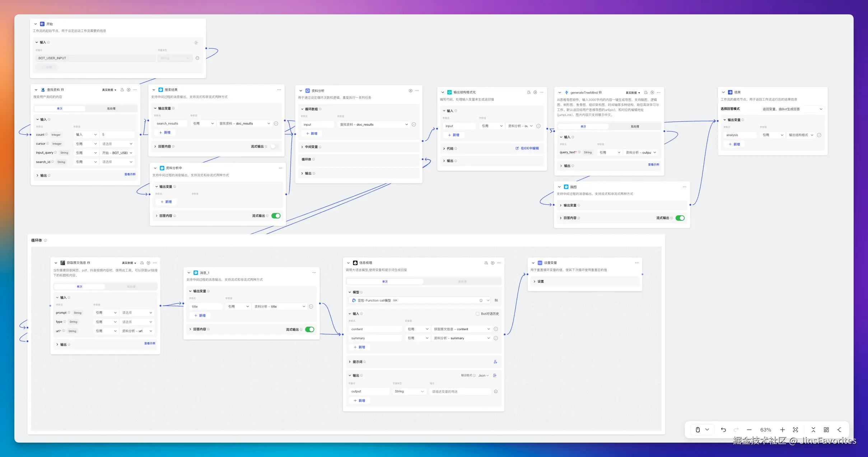Enable 流式输出 in 搜索结果 node
This screenshot has height=457, width=868.
pos(274,146)
